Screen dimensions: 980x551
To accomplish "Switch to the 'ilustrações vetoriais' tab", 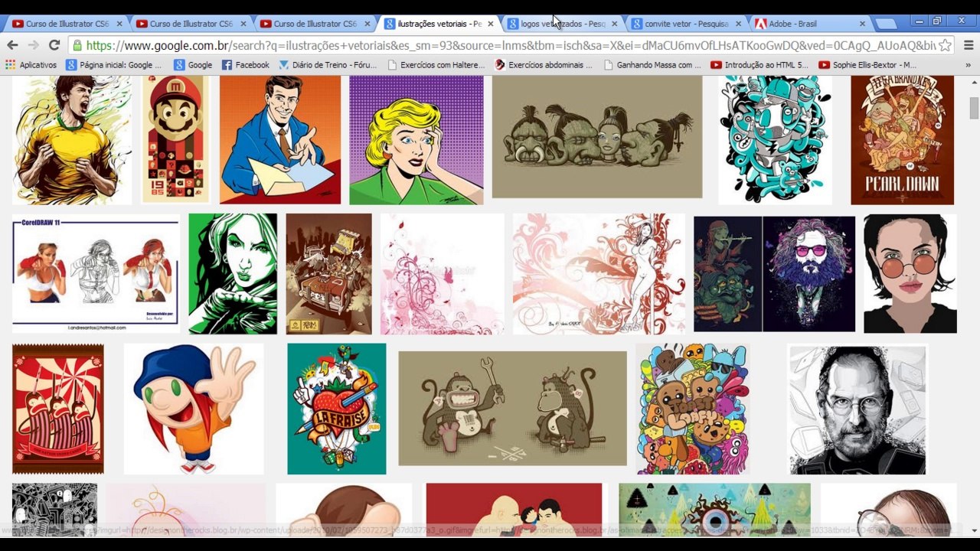I will [439, 24].
